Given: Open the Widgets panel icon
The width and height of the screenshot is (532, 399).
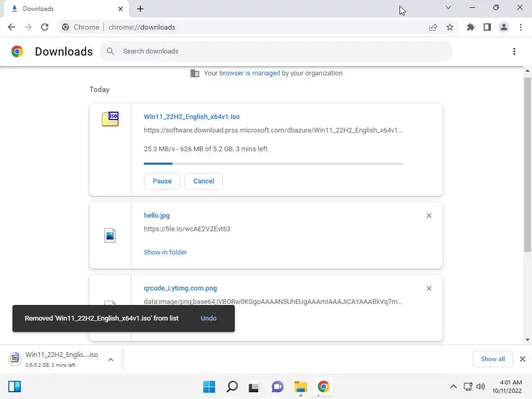Looking at the screenshot, I should [15, 387].
